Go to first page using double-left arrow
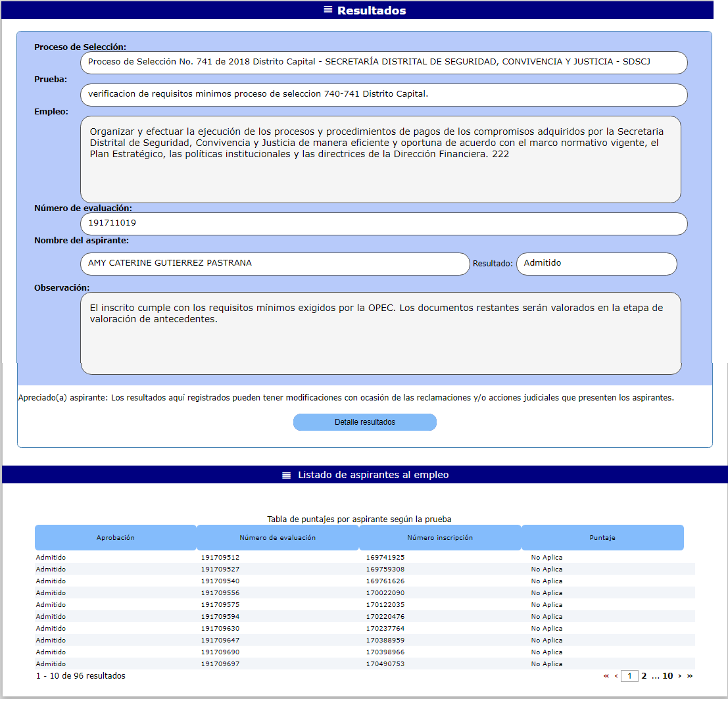This screenshot has height=701, width=728. coord(606,676)
